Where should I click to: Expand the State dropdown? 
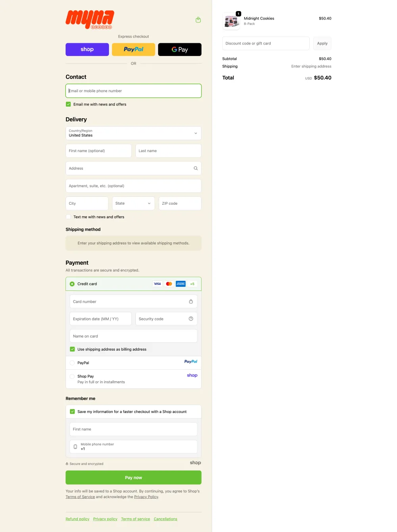coord(133,204)
